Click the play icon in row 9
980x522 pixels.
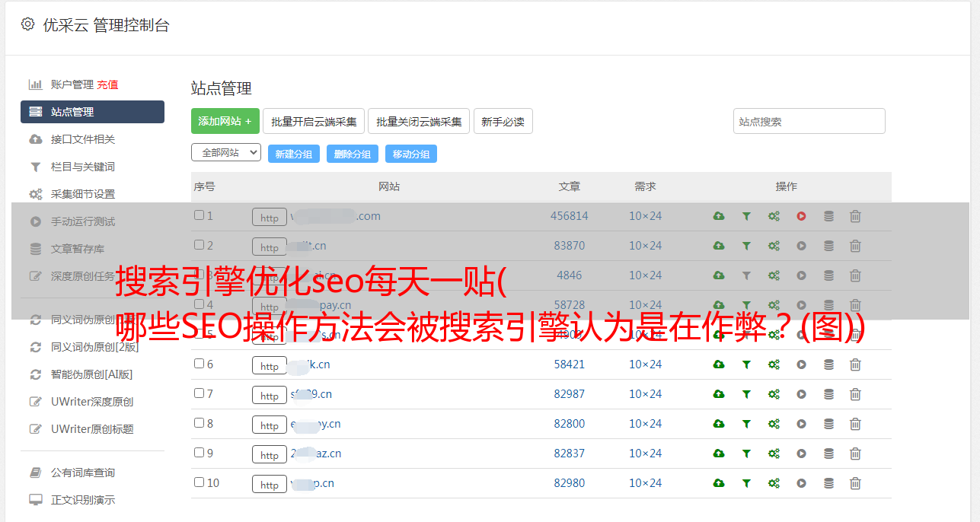[x=801, y=454]
